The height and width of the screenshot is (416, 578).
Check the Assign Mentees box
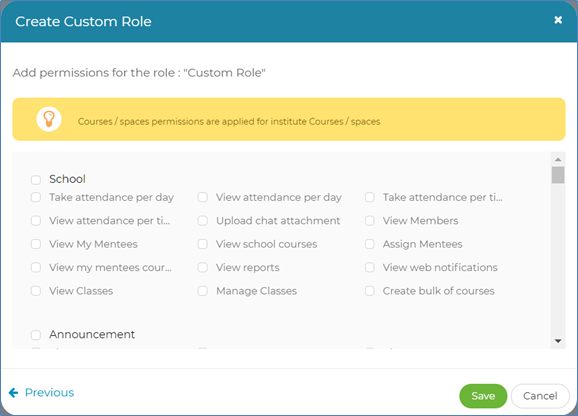pyautogui.click(x=370, y=244)
